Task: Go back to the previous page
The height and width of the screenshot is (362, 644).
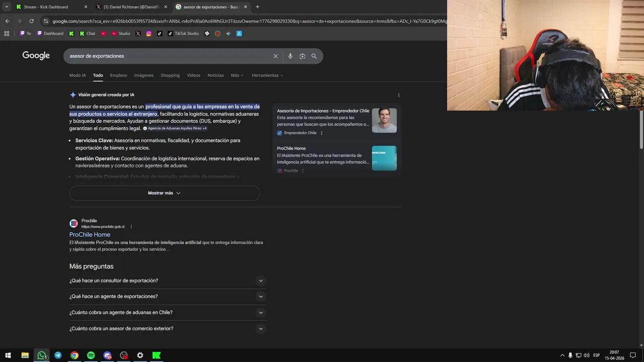Action: (x=7, y=21)
